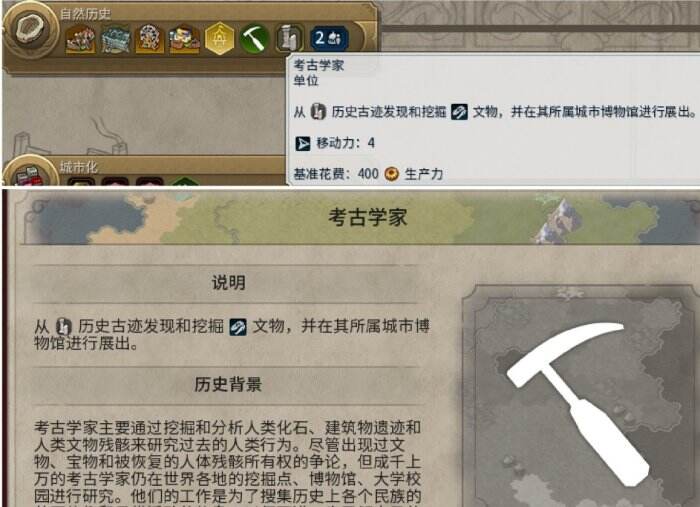700x507 pixels.
Task: Click the Natural History fossil civic icon
Action: [x=29, y=30]
